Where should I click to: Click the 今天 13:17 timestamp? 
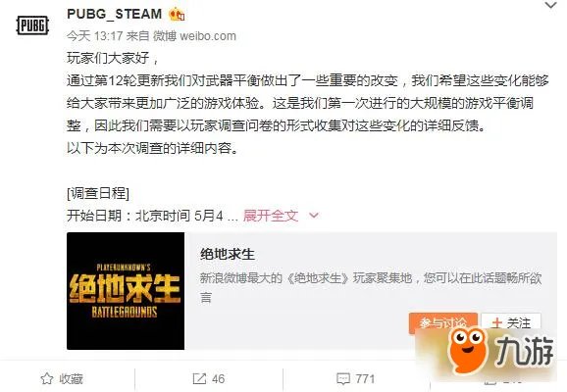pos(95,35)
